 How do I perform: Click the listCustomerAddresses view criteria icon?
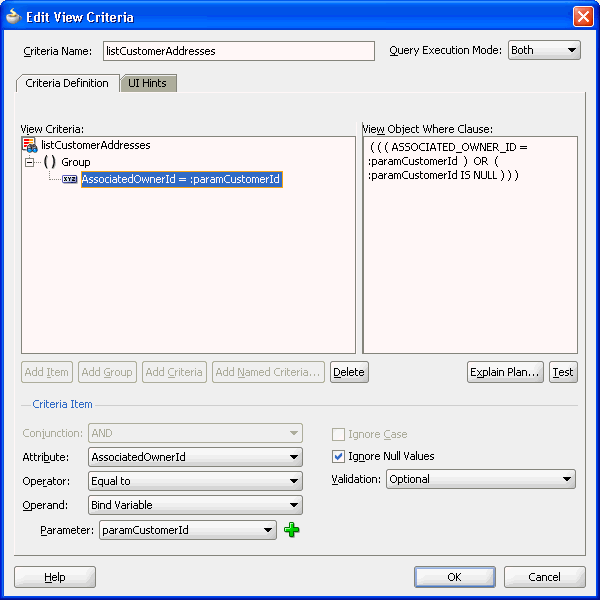point(29,145)
